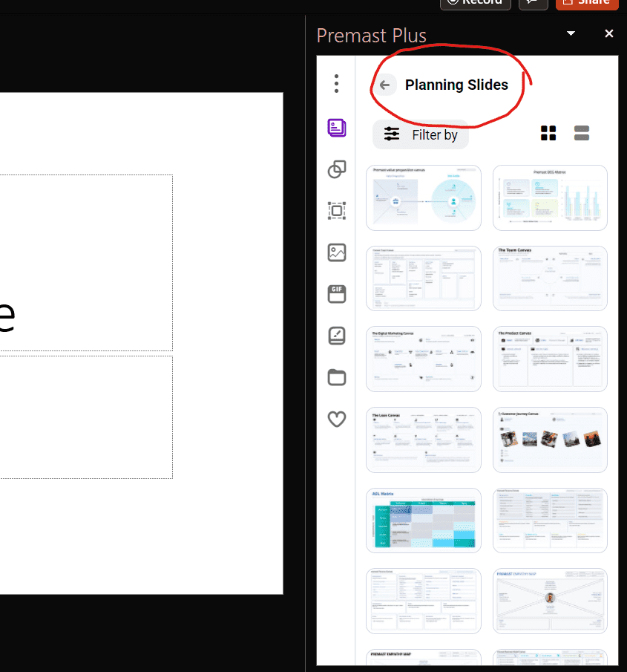
Task: Expand the Premast Plus dropdown chevron
Action: pyautogui.click(x=571, y=33)
